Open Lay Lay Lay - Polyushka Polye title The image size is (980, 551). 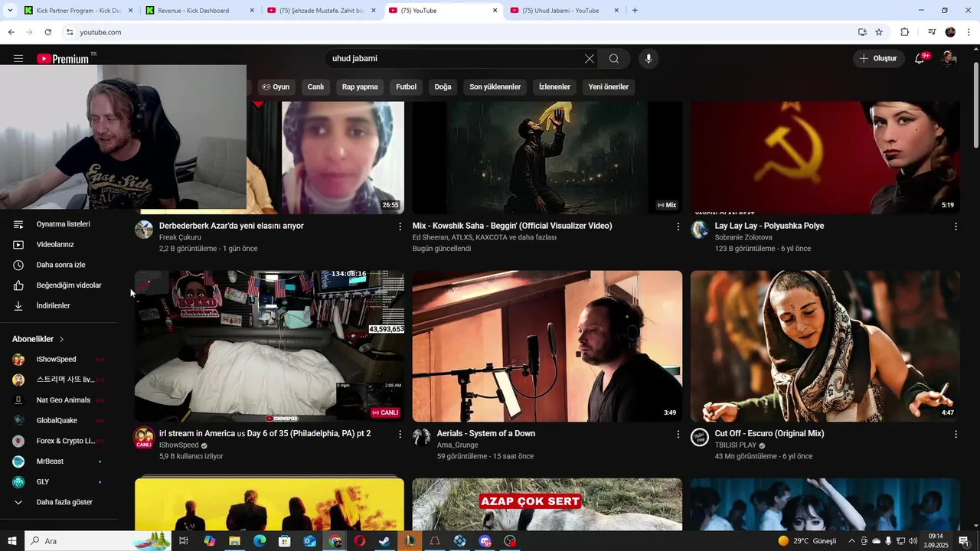coord(769,227)
